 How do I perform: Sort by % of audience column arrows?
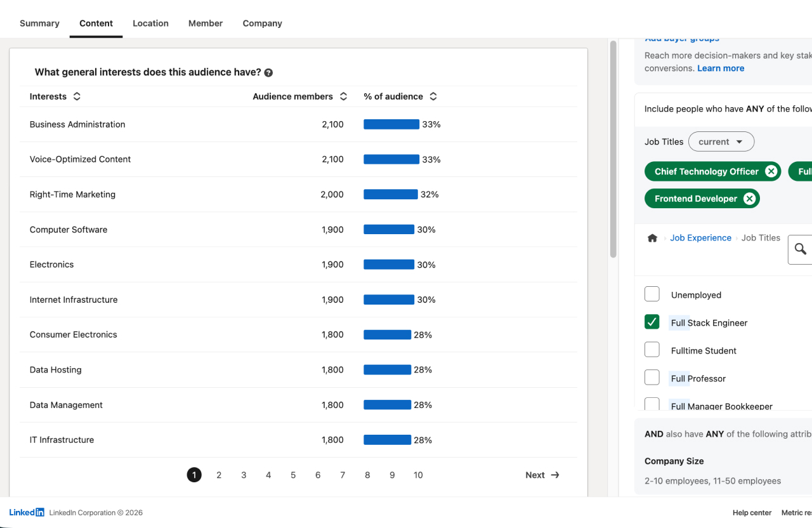click(433, 96)
